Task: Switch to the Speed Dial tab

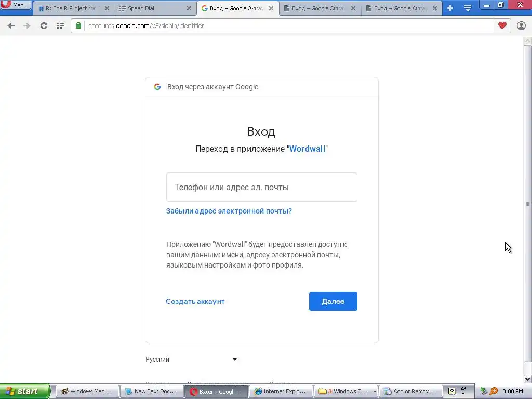Action: [155, 8]
